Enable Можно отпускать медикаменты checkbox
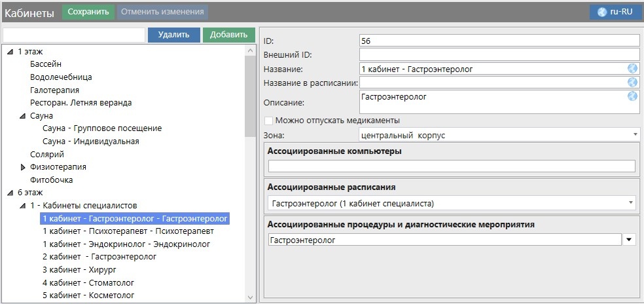Viewport: 644px width, 304px height. click(268, 121)
